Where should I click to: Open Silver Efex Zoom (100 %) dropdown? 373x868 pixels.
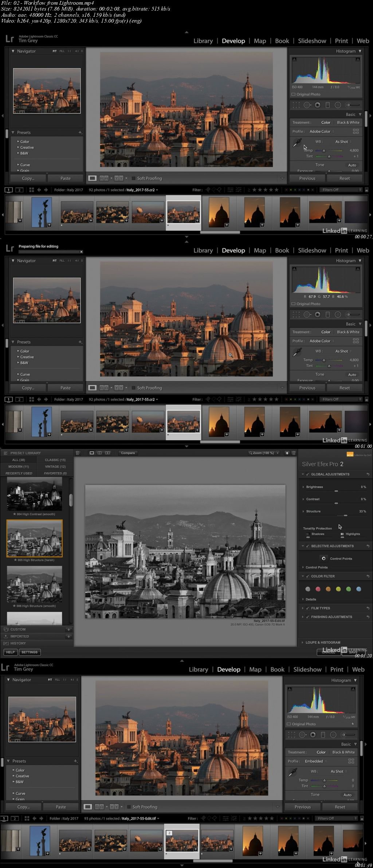click(x=264, y=453)
